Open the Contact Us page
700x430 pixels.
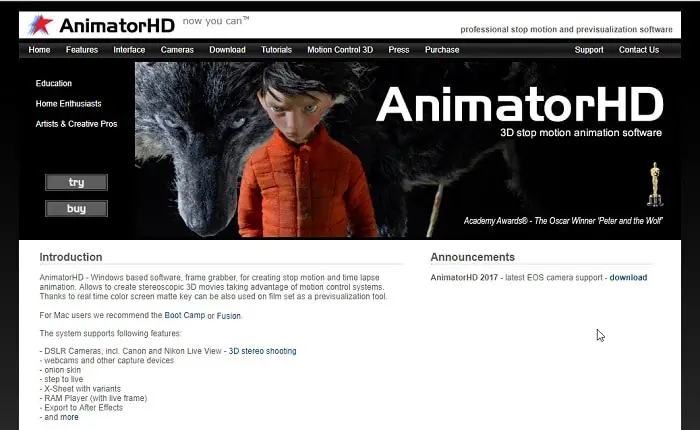point(639,50)
